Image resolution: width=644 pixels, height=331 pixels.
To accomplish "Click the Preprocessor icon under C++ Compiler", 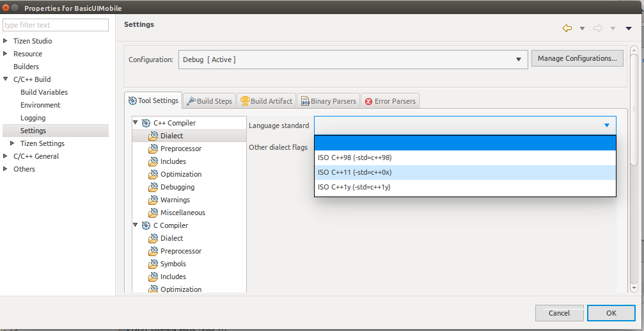I will [153, 149].
